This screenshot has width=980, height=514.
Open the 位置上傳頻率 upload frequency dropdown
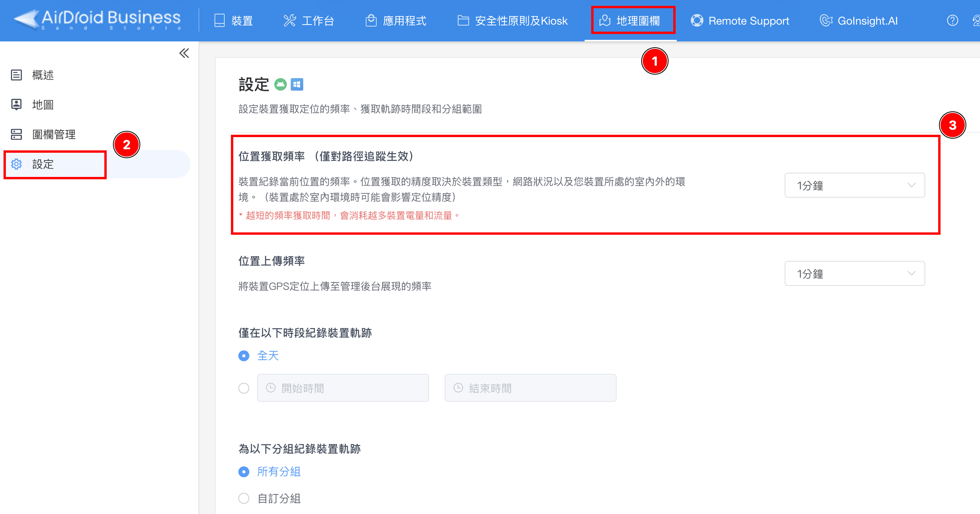click(x=855, y=274)
